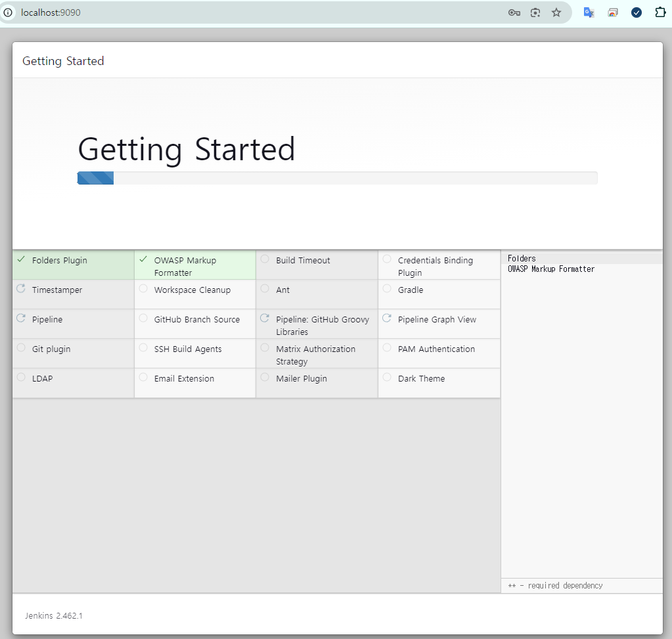The image size is (672, 639).
Task: Click the pending circle beside Build Timeout
Action: coord(265,259)
